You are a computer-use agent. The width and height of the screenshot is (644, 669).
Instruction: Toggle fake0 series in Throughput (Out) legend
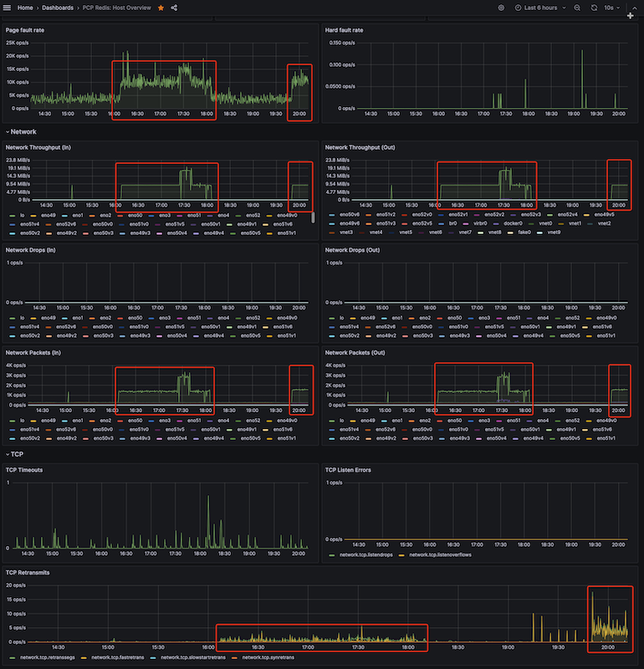click(524, 232)
